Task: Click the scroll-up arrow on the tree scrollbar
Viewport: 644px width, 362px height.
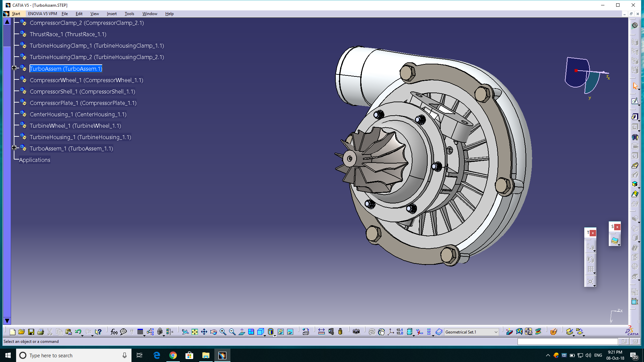Action: click(7, 21)
